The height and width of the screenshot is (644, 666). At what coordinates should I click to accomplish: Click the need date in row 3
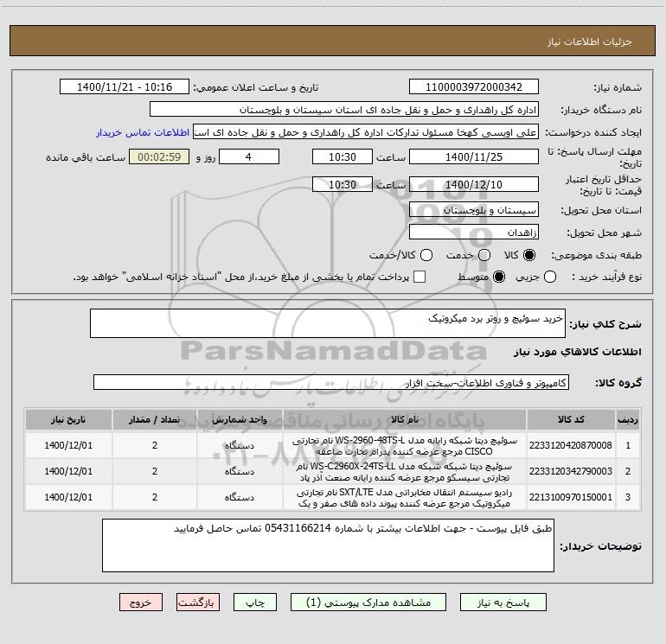(x=68, y=497)
